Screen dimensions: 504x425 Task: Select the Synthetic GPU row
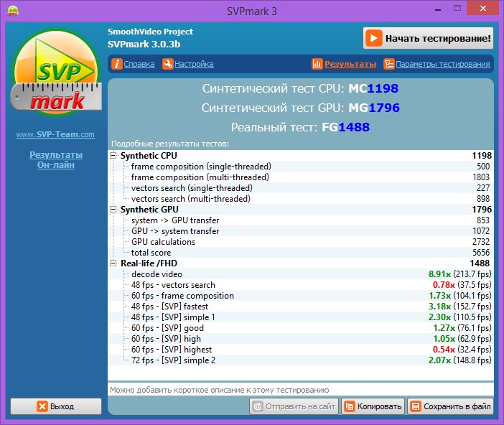(x=301, y=210)
